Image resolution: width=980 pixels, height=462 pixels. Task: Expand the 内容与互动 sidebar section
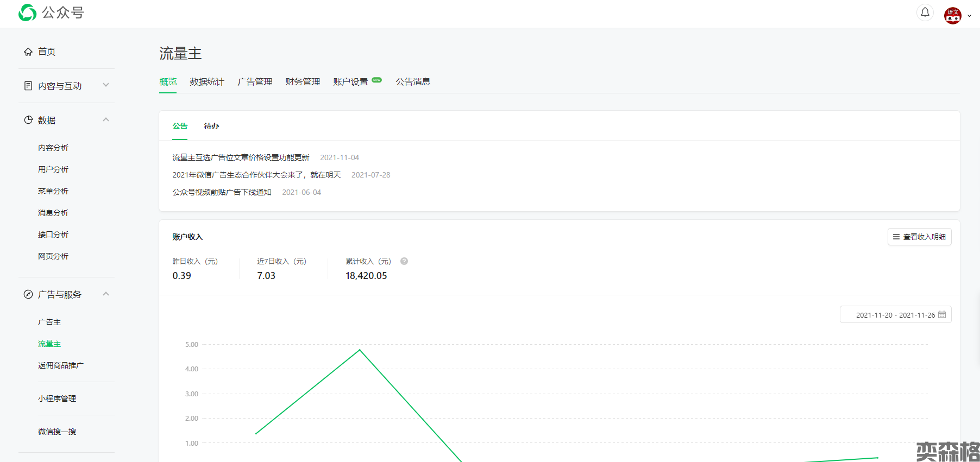click(106, 85)
